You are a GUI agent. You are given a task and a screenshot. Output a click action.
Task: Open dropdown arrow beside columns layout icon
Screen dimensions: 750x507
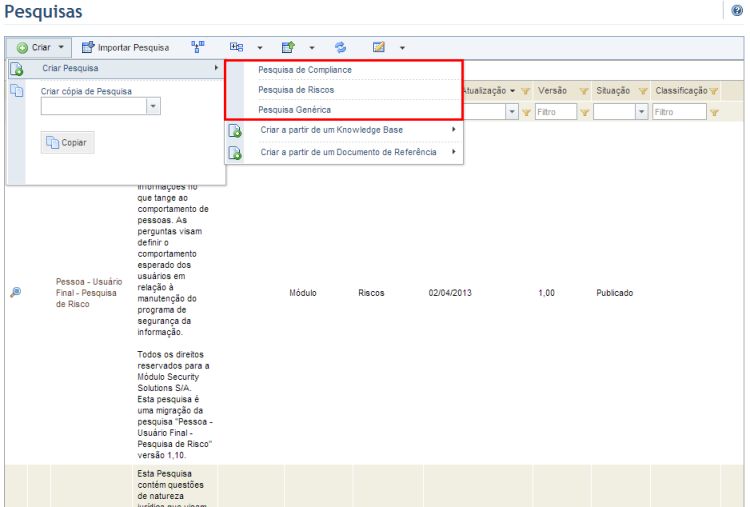pos(260,48)
